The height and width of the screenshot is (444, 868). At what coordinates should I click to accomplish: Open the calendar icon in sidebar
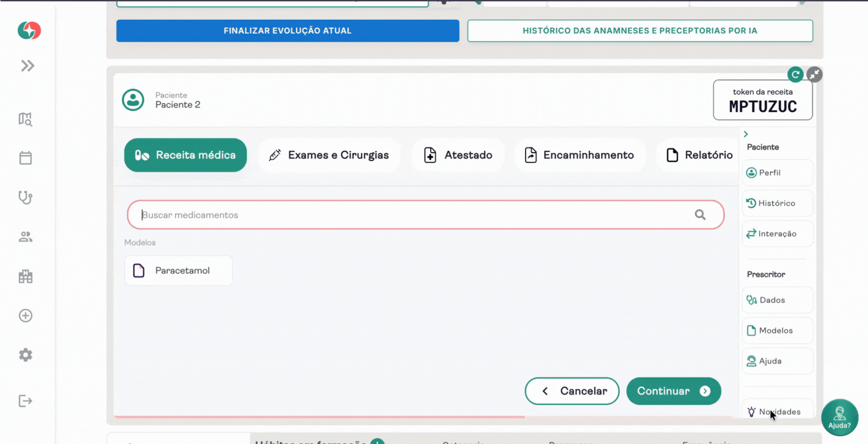click(x=26, y=158)
